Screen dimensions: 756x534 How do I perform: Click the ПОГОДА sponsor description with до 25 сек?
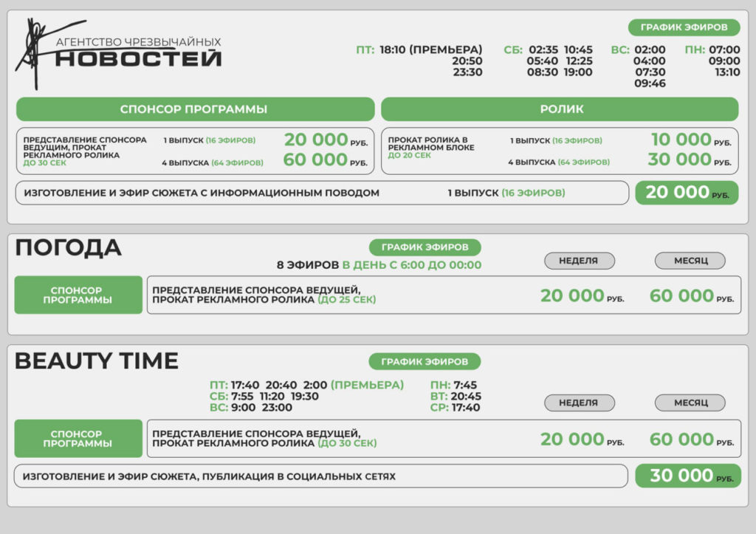(264, 295)
